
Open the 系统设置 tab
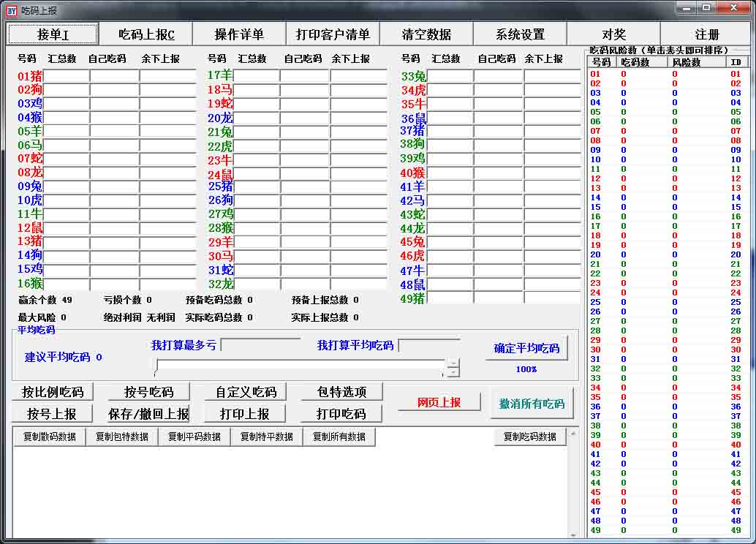pos(520,34)
